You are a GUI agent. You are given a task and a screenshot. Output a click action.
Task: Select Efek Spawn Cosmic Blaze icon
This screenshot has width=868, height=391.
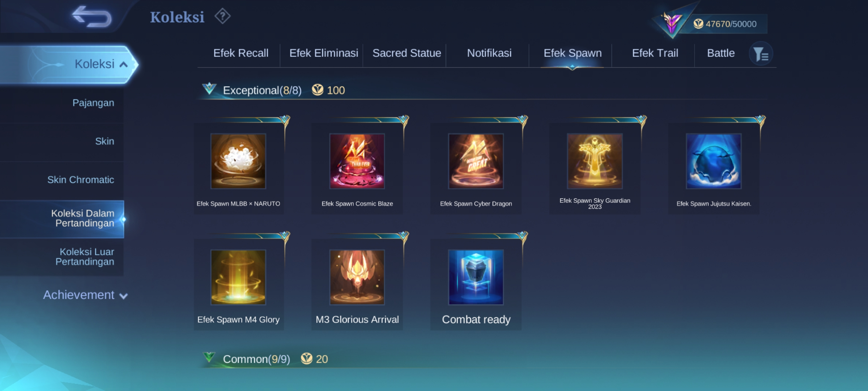tap(357, 161)
